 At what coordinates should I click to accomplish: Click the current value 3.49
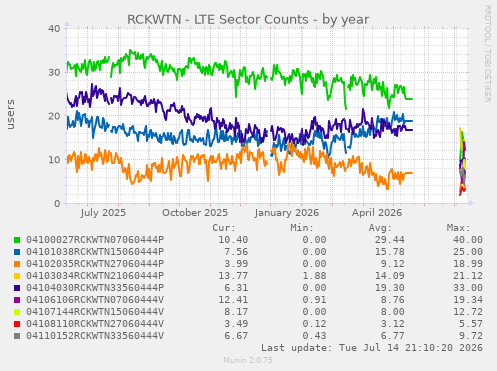[236, 324]
